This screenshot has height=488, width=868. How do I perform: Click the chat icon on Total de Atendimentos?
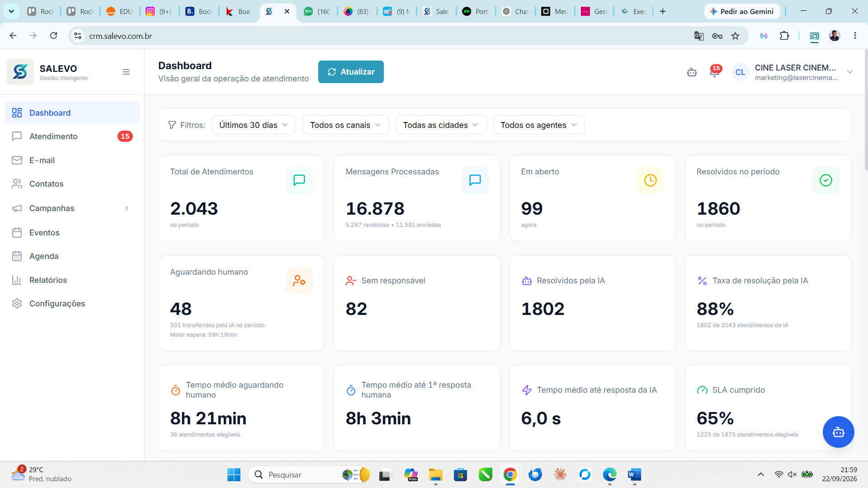point(299,180)
